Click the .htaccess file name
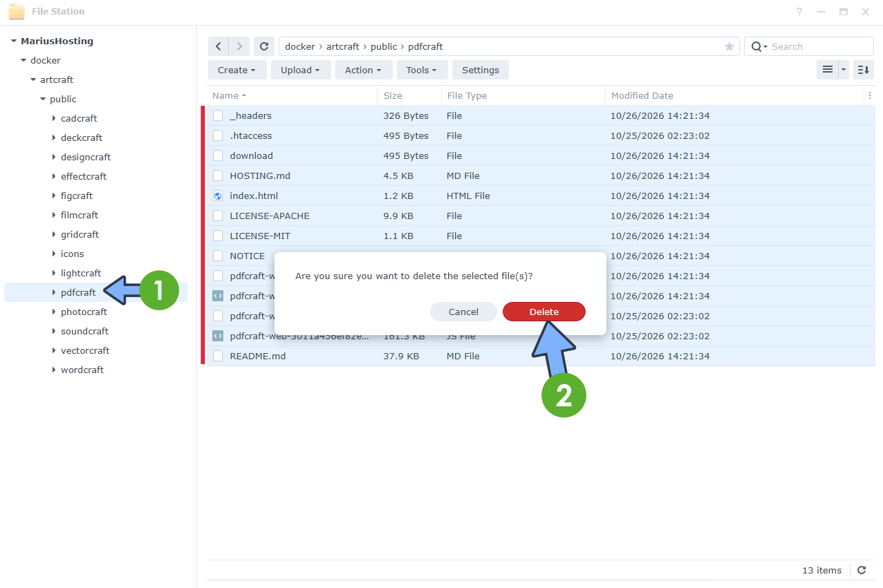Image resolution: width=883 pixels, height=588 pixels. click(x=251, y=135)
